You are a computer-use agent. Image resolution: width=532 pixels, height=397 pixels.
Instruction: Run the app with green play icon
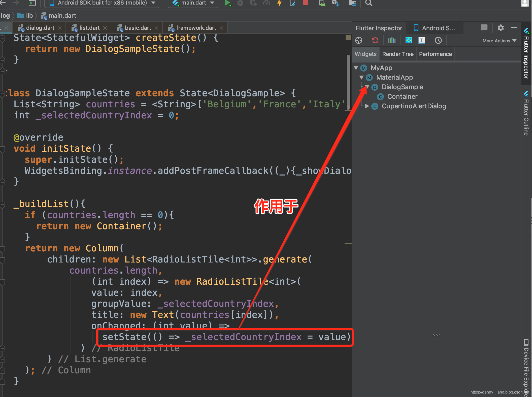click(x=228, y=3)
